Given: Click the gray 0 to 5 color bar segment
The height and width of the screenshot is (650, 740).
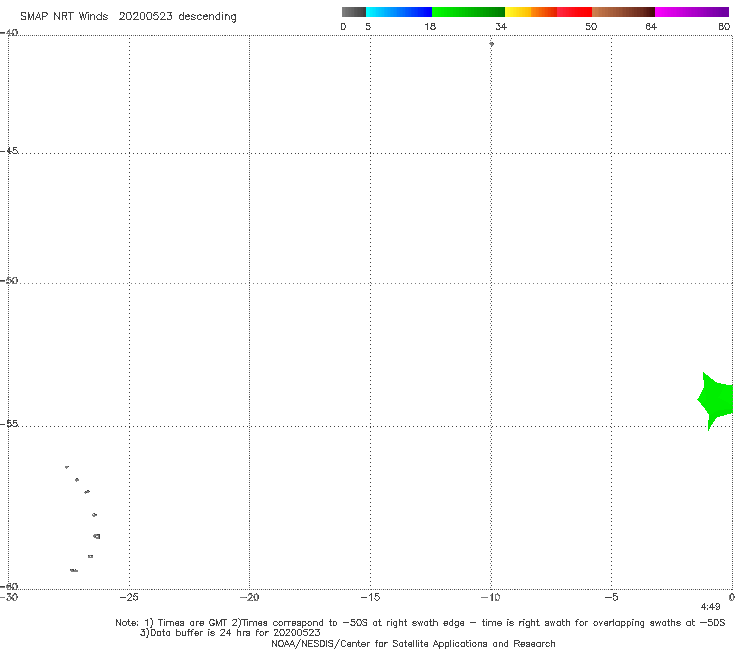Looking at the screenshot, I should 353,12.
